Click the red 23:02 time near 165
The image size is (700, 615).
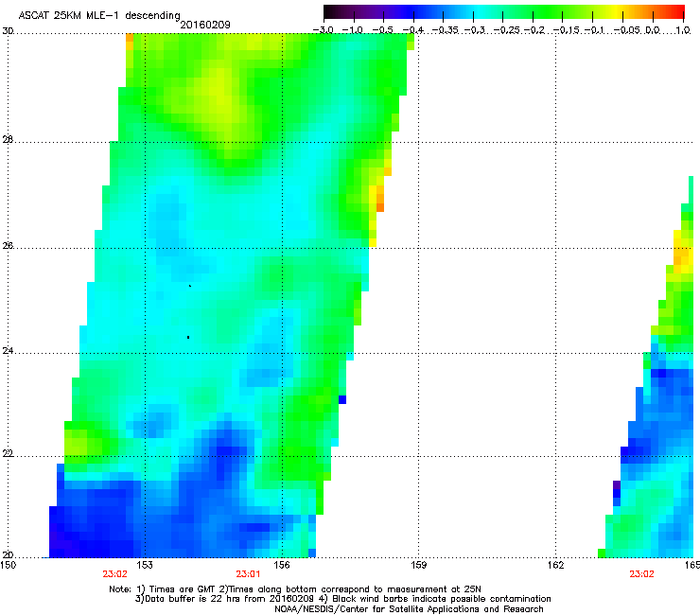pos(641,574)
